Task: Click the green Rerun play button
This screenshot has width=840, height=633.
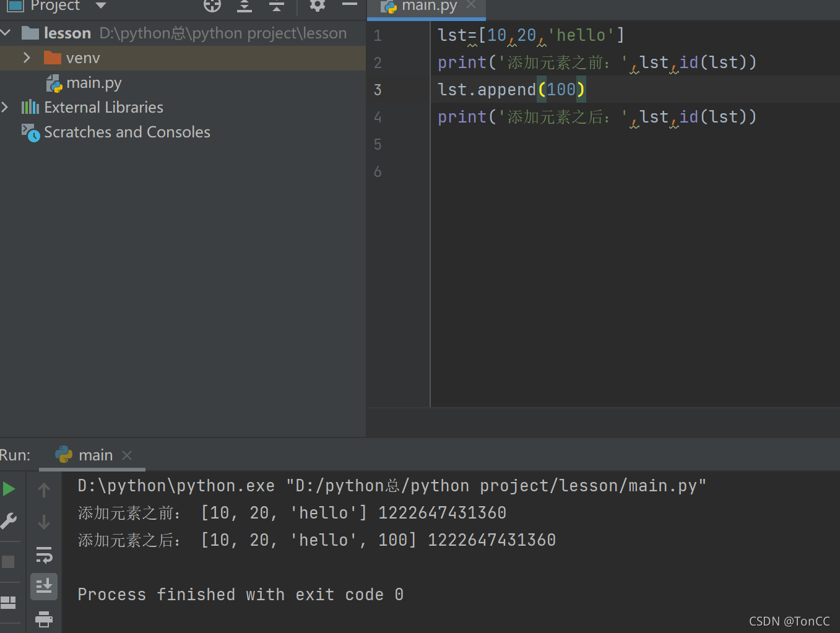Action: [x=9, y=489]
